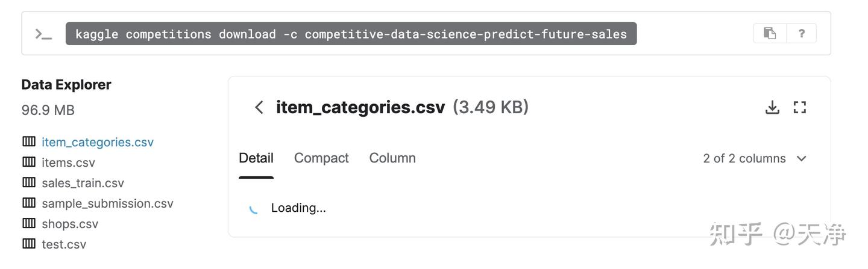Click the table icon beside test.csv
The width and height of the screenshot is (868, 269).
pyautogui.click(x=29, y=244)
